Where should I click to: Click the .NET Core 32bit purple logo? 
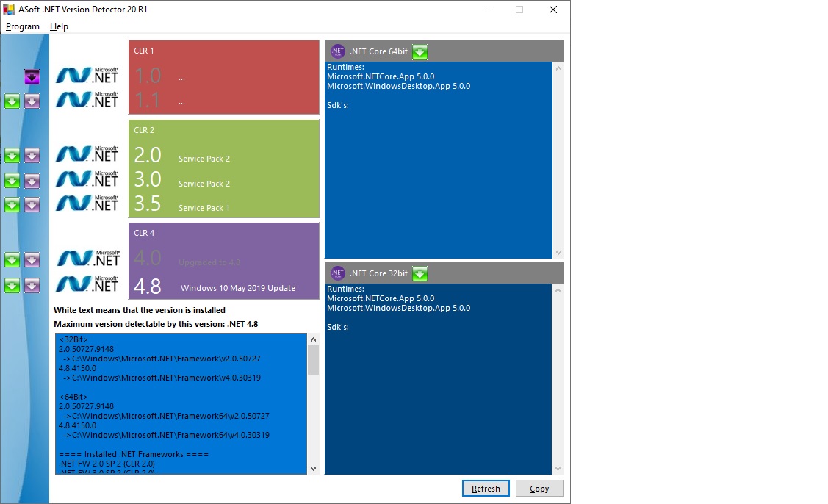point(338,273)
